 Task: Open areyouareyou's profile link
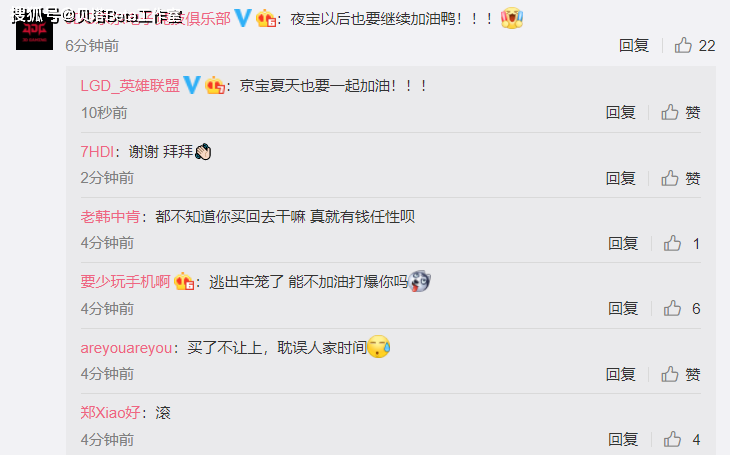point(126,348)
